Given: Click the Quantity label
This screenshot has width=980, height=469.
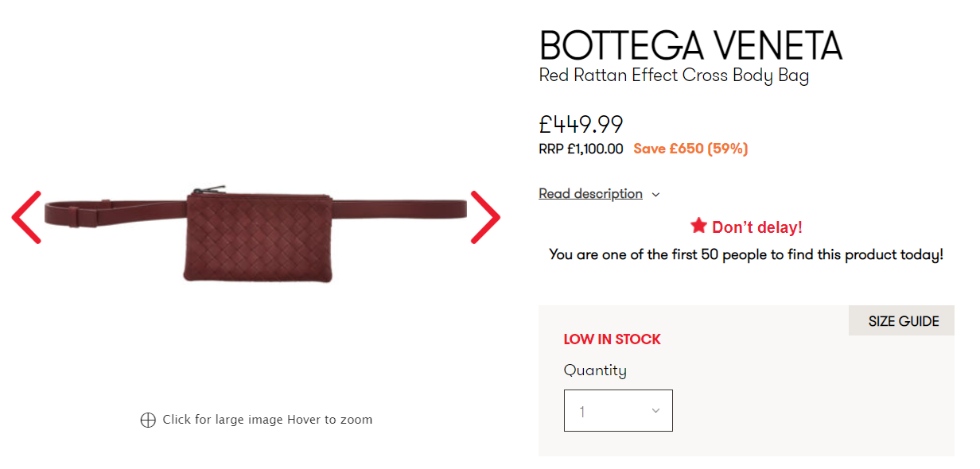Looking at the screenshot, I should pos(595,370).
